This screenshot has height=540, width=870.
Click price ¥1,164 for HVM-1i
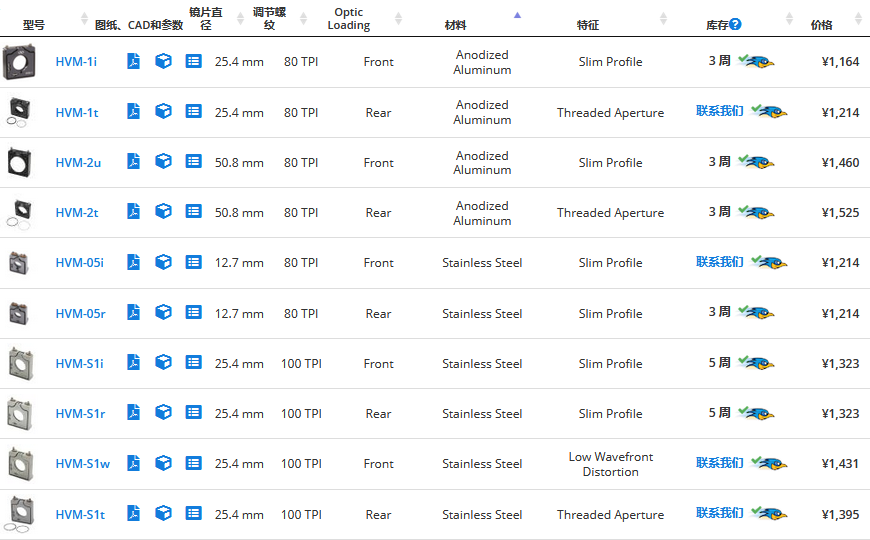point(840,62)
